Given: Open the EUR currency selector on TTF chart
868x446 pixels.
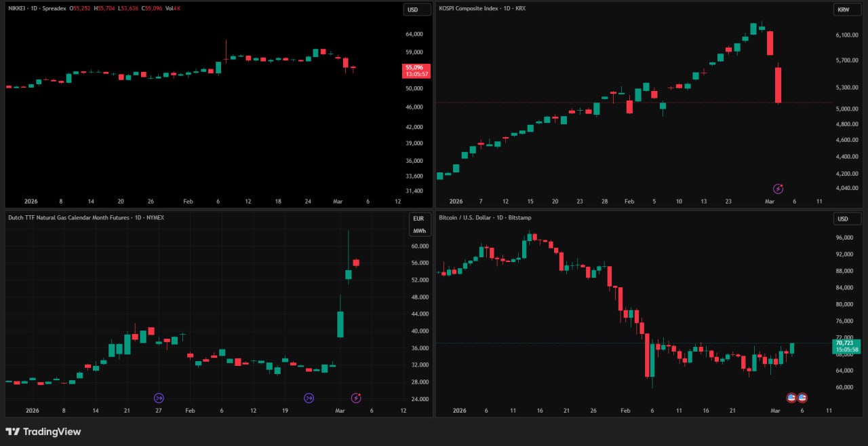Looking at the screenshot, I should click(417, 219).
